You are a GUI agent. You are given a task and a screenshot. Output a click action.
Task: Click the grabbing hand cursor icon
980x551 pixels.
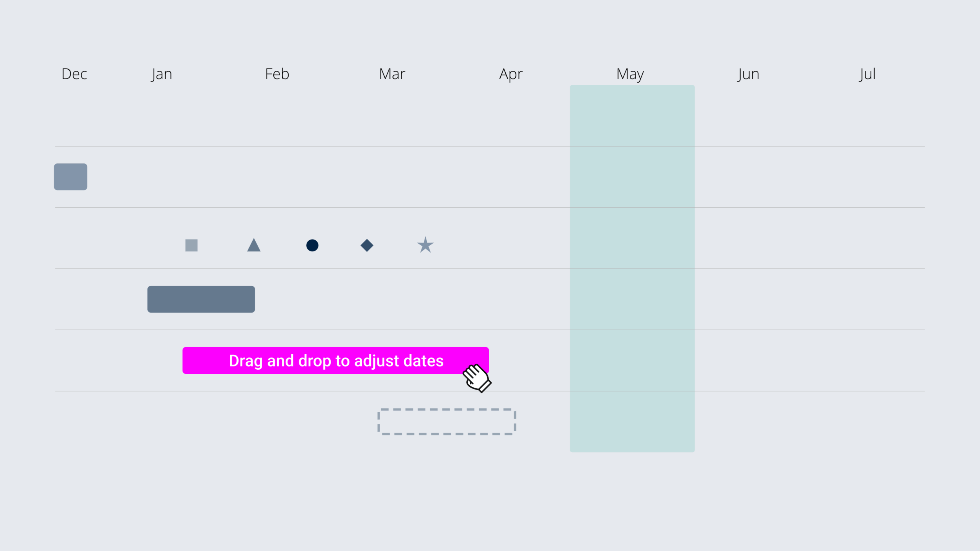[477, 378]
